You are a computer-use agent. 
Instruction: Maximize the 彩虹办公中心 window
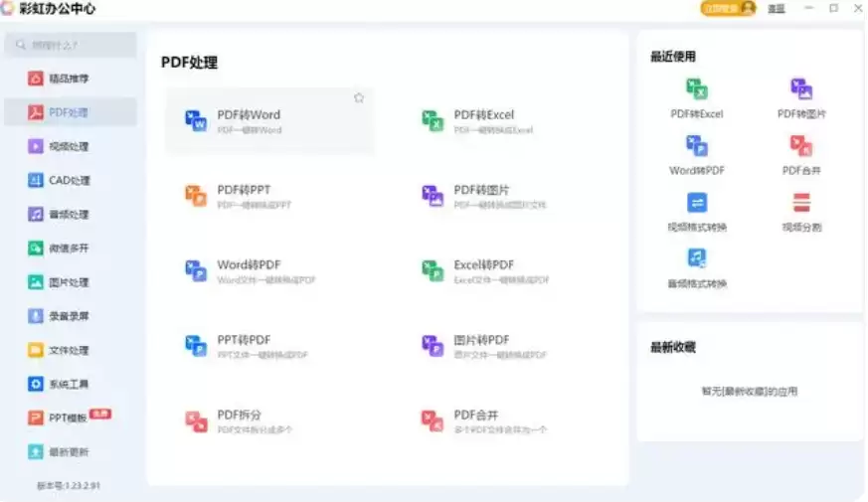pos(833,8)
